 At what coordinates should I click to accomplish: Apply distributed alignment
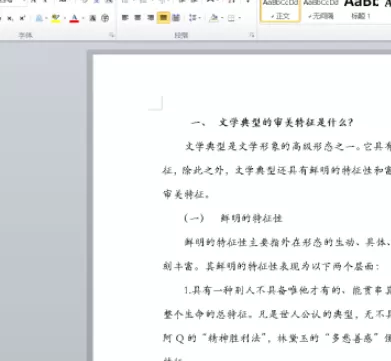click(176, 18)
